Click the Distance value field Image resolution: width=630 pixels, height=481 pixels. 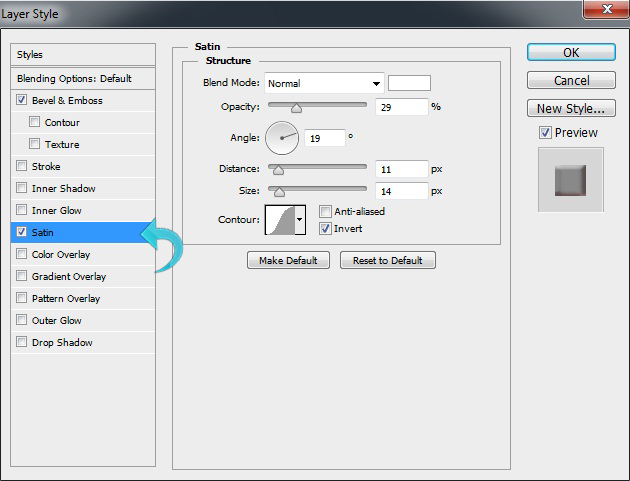(401, 169)
